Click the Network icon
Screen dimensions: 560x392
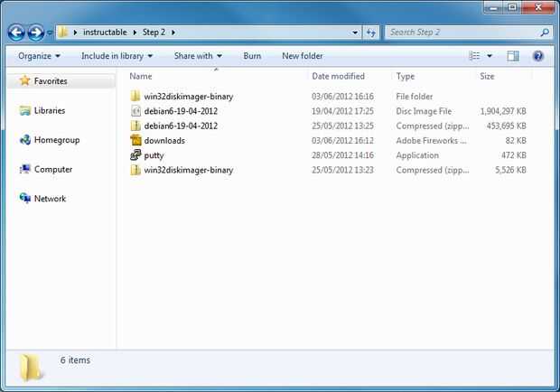[25, 198]
